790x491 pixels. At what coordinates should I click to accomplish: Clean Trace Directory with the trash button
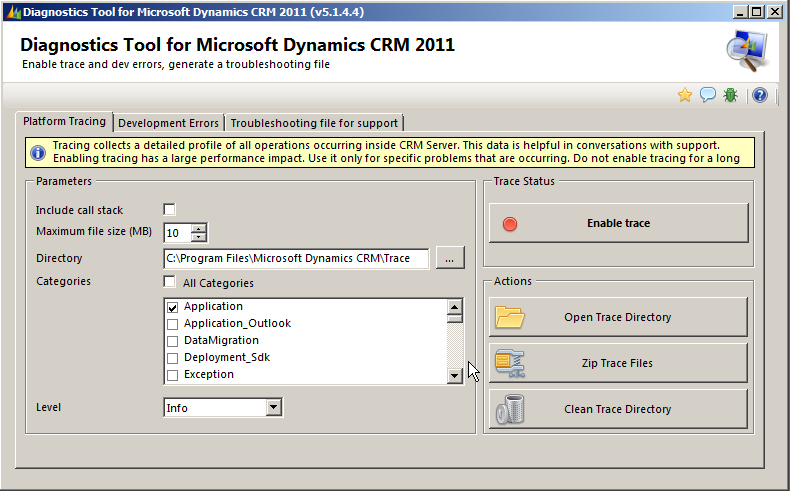pos(618,409)
